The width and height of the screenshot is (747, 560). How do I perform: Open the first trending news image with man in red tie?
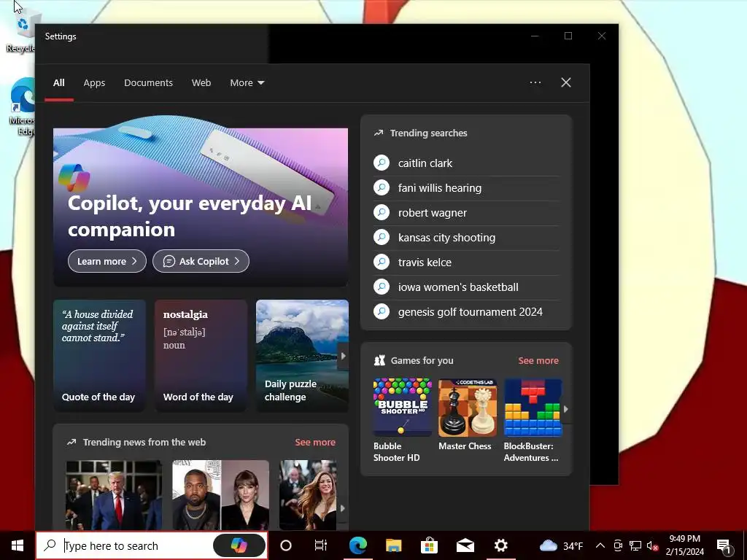[x=114, y=495]
